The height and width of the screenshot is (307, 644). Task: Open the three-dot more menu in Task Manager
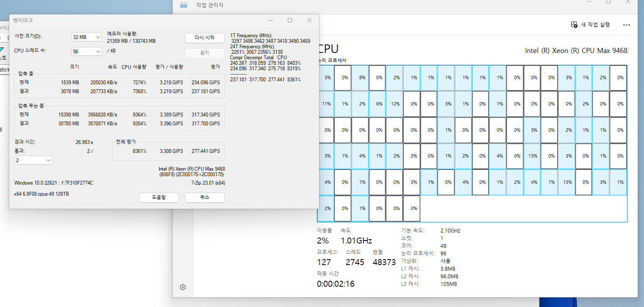(627, 25)
